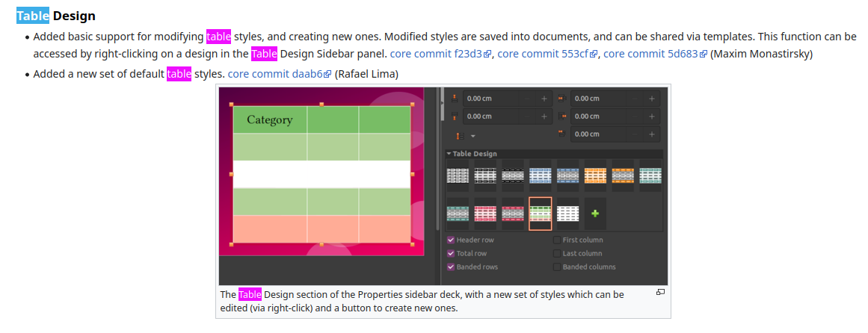Increase the top-left spacing value with plus
The image size is (868, 333).
[x=544, y=99]
